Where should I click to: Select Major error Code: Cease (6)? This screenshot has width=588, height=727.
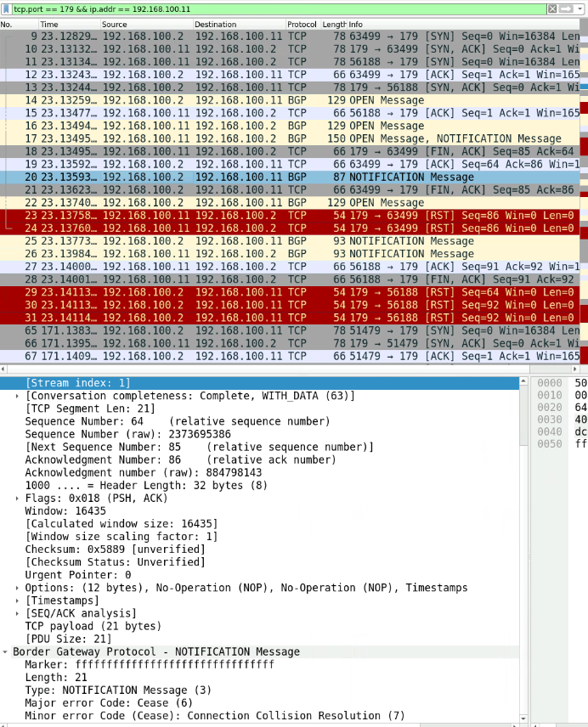[x=259, y=703]
